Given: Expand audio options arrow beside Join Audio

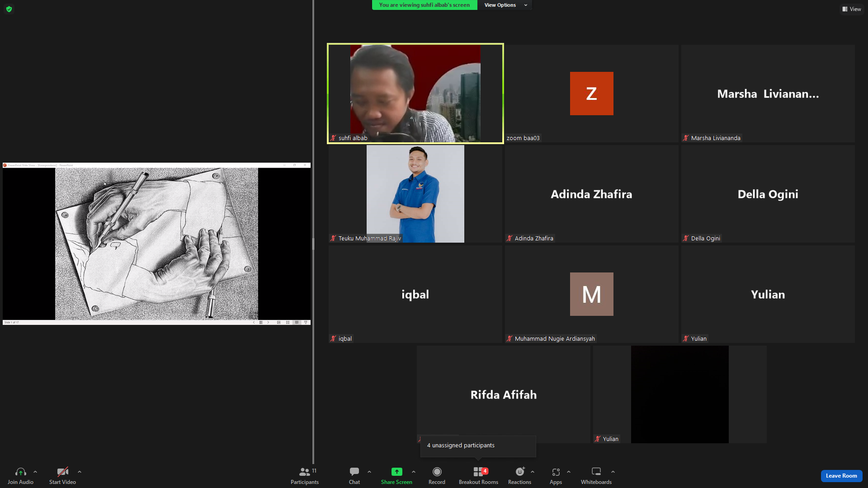Looking at the screenshot, I should 35,472.
